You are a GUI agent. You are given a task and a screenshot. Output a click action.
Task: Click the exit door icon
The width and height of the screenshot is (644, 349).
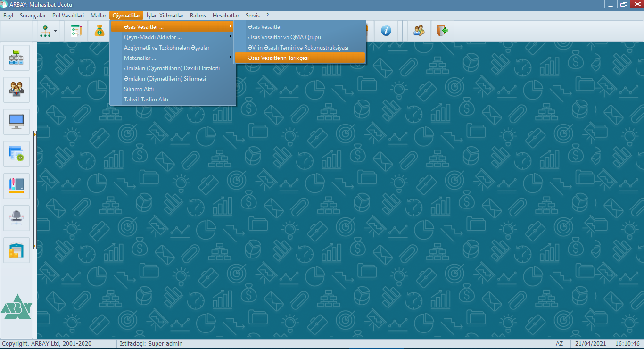(442, 31)
